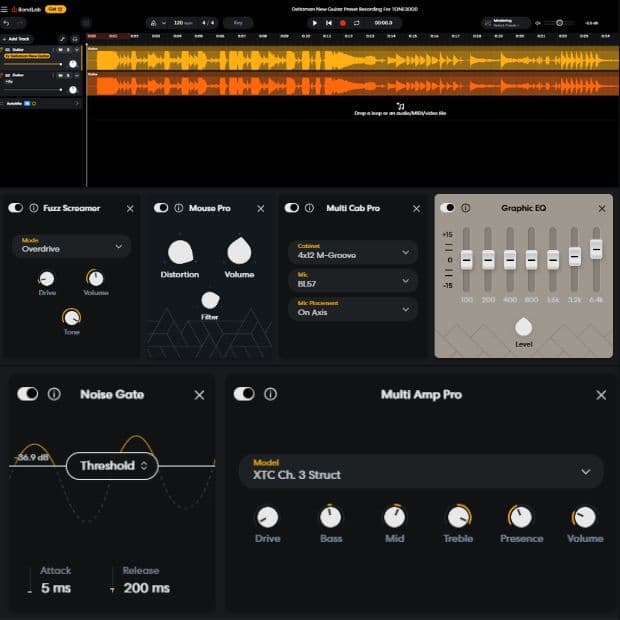Screen dimensions: 620x620
Task: Toggle the cycle loop icon
Action: coord(357,23)
